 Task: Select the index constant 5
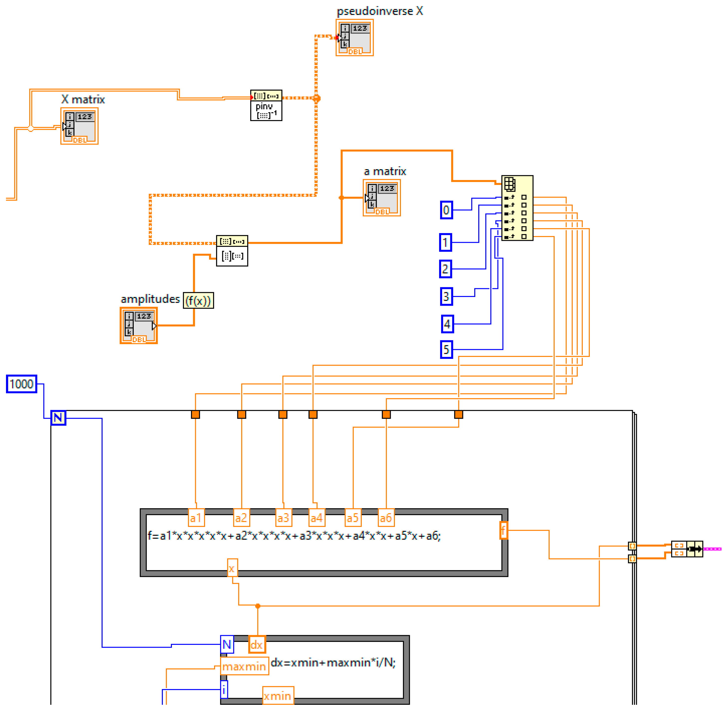(446, 350)
